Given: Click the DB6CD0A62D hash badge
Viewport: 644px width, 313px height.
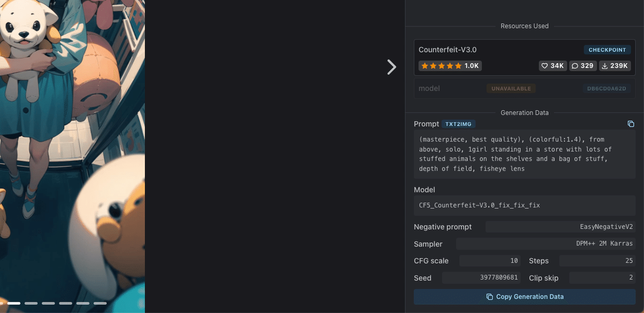Looking at the screenshot, I should click(x=606, y=88).
